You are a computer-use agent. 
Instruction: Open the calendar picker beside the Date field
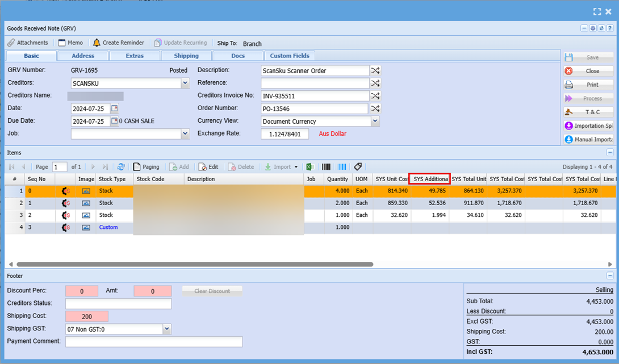(x=115, y=108)
